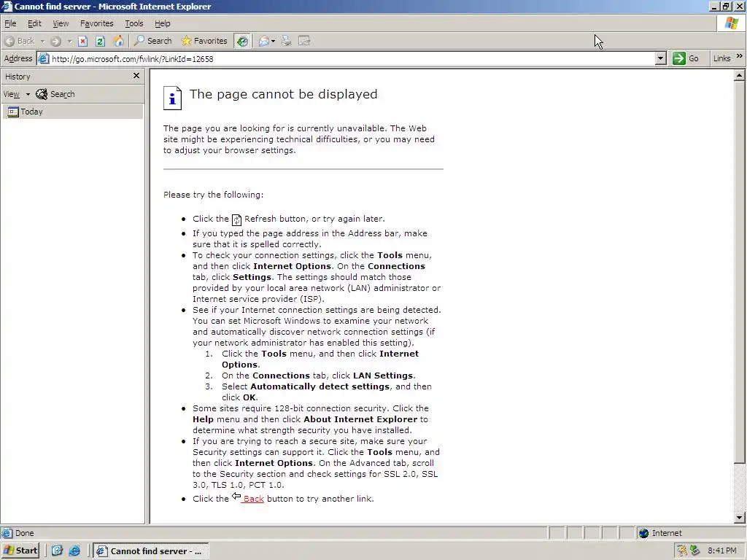This screenshot has width=747, height=560.
Task: Click the Print toolbar icon
Action: [286, 41]
